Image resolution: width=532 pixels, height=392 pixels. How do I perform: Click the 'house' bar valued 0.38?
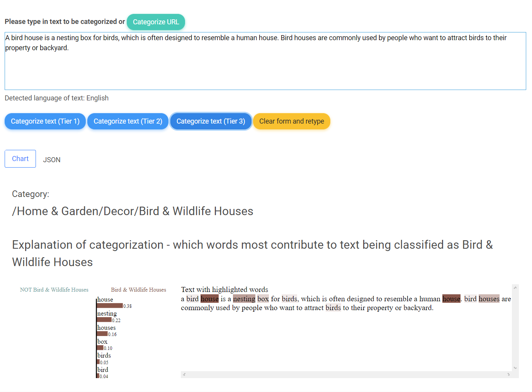click(110, 305)
